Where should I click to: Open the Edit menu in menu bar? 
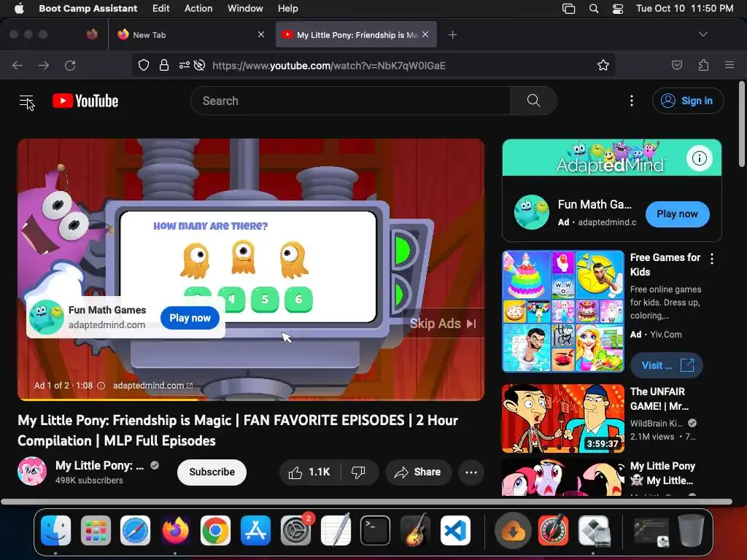click(160, 8)
